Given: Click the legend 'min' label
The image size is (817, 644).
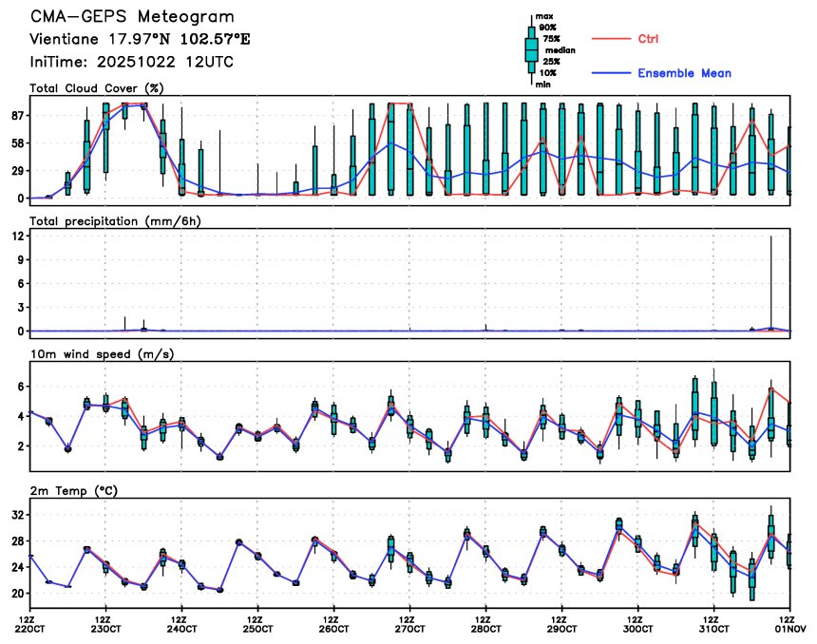Looking at the screenshot, I should point(543,84).
